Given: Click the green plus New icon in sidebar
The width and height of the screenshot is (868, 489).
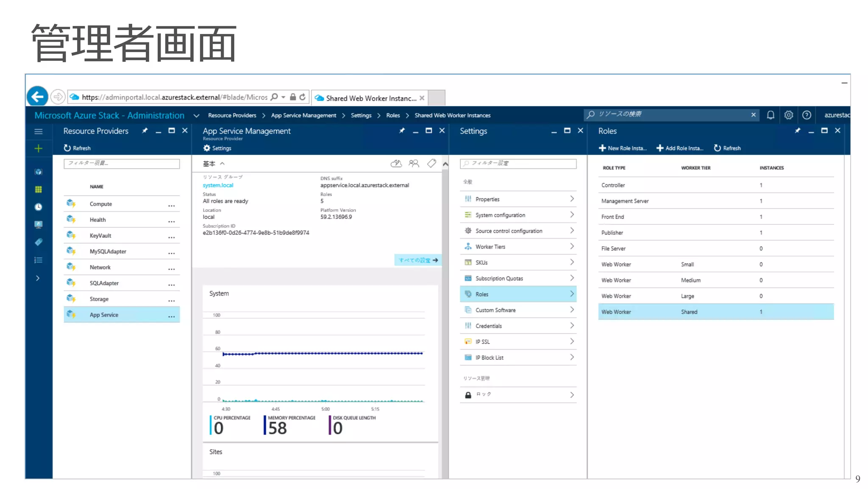Looking at the screenshot, I should click(38, 148).
